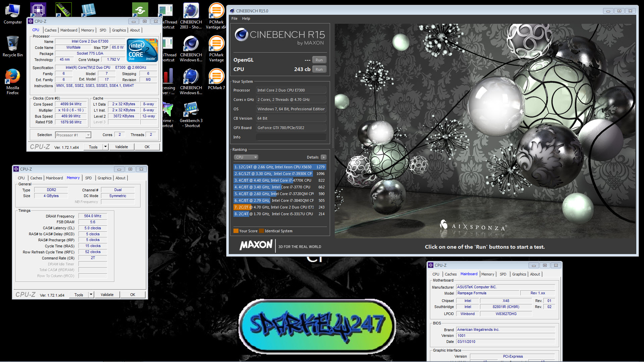Click the AIXSPONZA render preview image
This screenshot has height=362, width=644.
point(485,131)
